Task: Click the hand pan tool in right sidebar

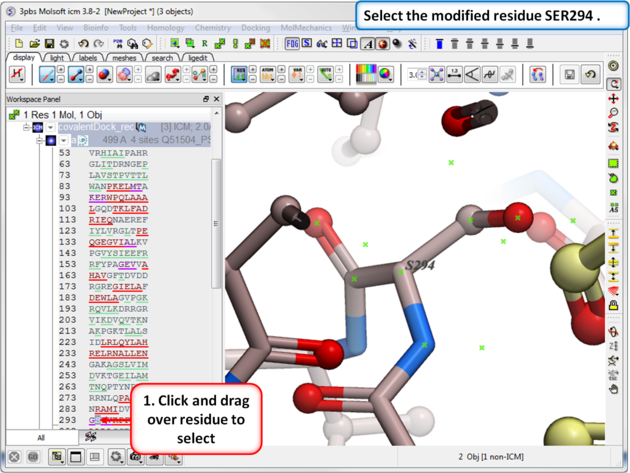Action: click(613, 389)
